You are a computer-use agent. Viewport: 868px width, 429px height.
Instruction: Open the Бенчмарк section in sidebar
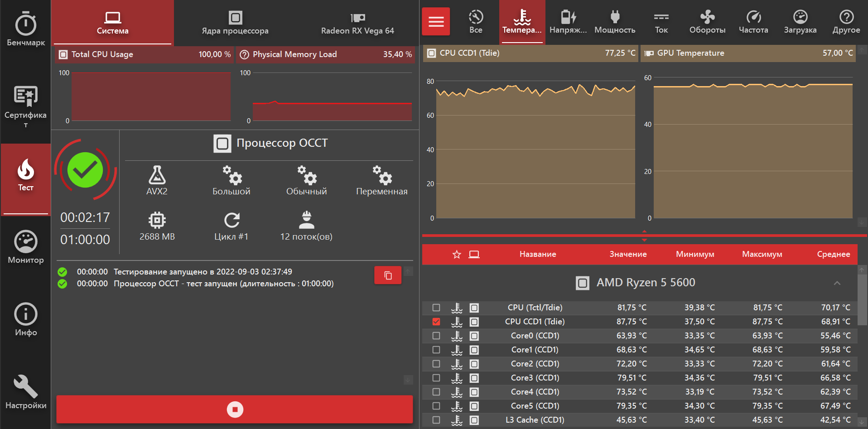point(26,29)
